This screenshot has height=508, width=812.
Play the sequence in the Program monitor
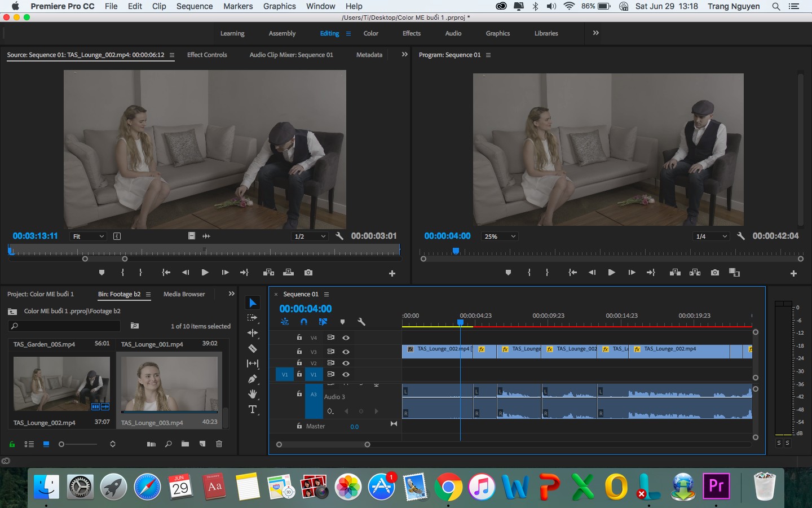[x=611, y=273]
